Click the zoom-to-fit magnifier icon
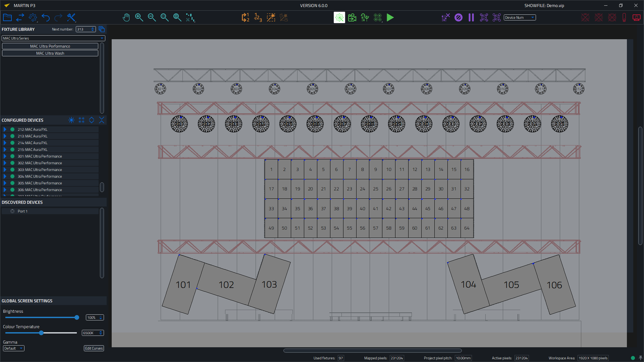Image resolution: width=644 pixels, height=362 pixels. click(164, 17)
